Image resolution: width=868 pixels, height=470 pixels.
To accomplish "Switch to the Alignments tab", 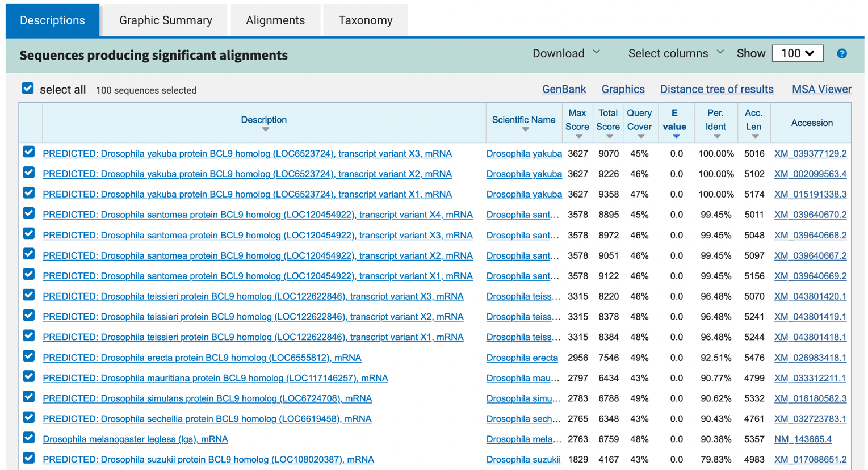I will tap(275, 20).
